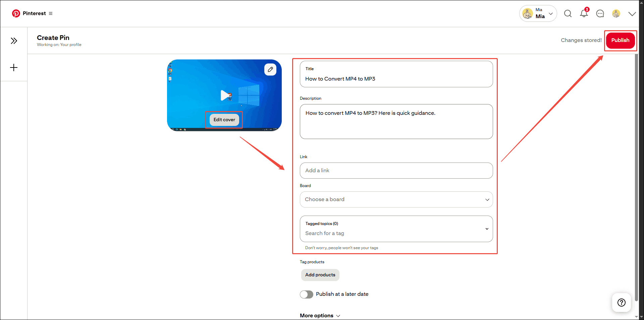This screenshot has width=644, height=320.
Task: Click the 'Changes stored!' status text
Action: 581,40
